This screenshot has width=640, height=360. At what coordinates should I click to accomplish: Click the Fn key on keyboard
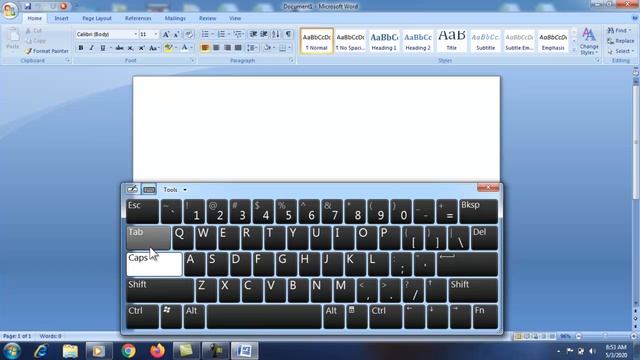click(x=485, y=316)
